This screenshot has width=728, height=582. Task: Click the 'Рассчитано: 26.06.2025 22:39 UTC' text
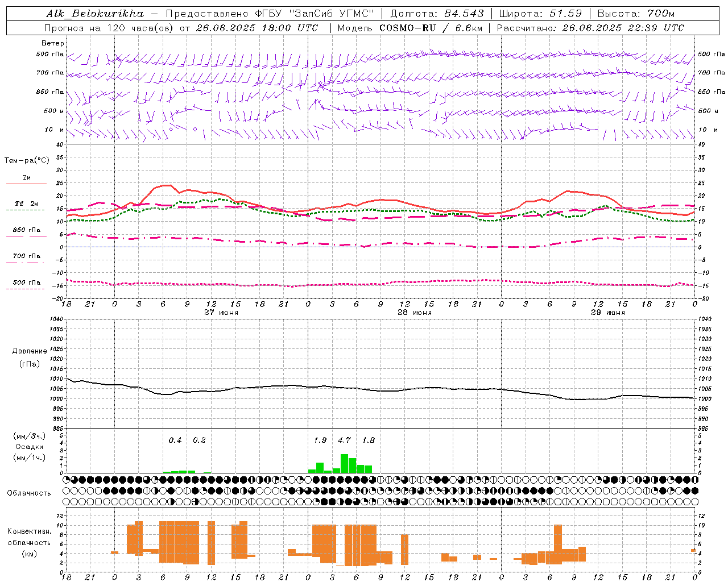(590, 28)
